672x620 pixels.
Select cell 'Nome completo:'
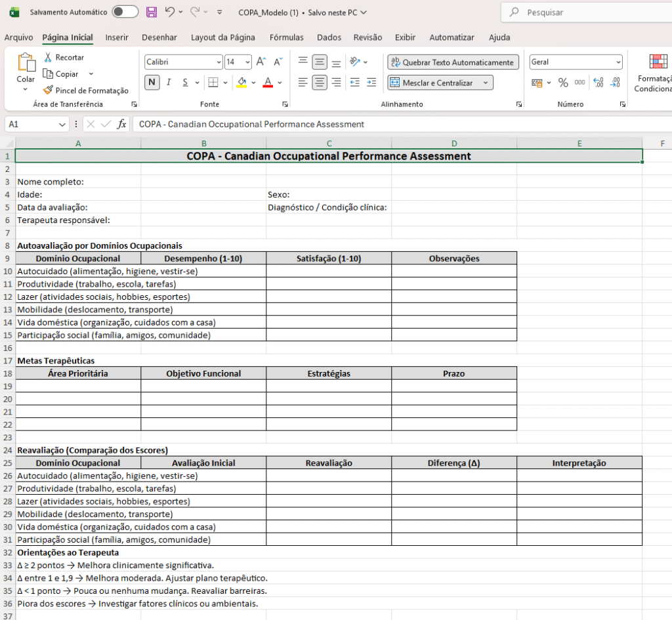pos(78,182)
